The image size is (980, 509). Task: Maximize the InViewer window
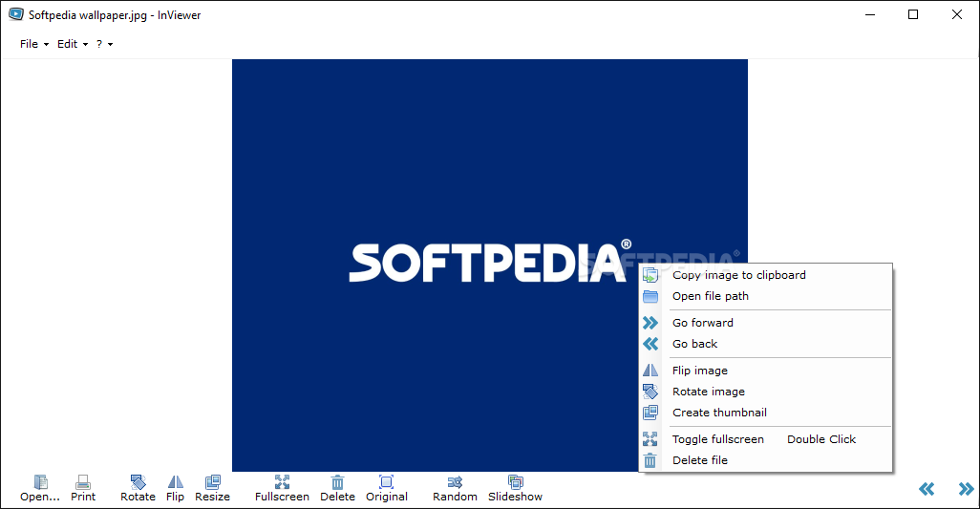[x=913, y=14]
